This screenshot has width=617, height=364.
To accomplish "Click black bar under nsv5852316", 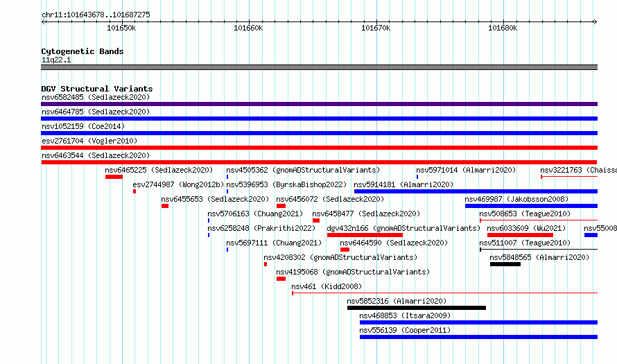I will 417,308.
